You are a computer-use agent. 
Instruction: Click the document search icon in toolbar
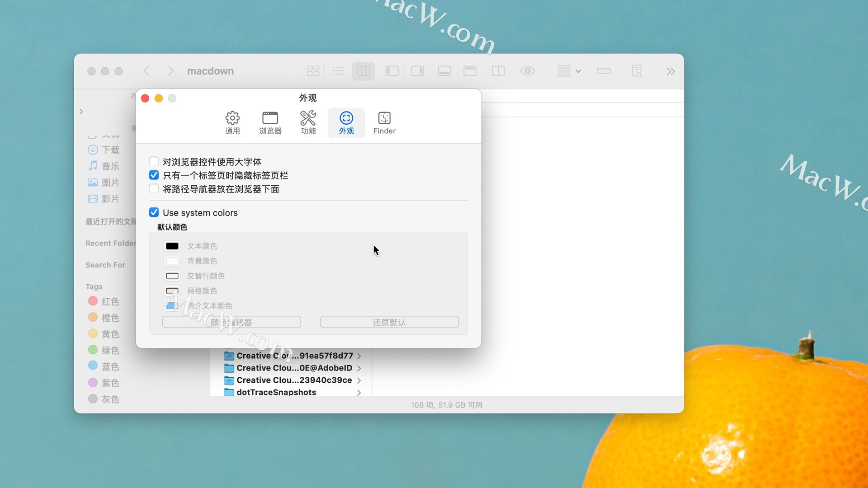tap(637, 71)
